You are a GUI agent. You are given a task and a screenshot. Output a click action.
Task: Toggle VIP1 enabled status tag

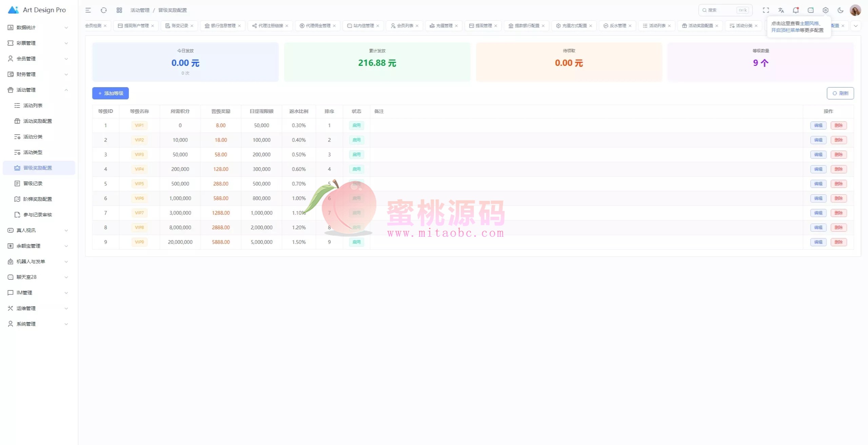356,125
